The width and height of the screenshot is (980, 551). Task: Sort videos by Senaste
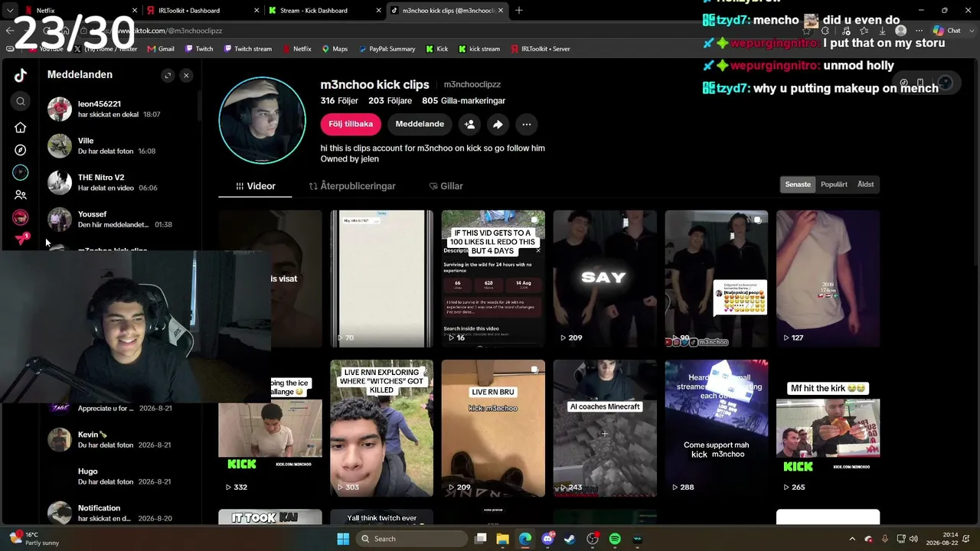tap(798, 184)
